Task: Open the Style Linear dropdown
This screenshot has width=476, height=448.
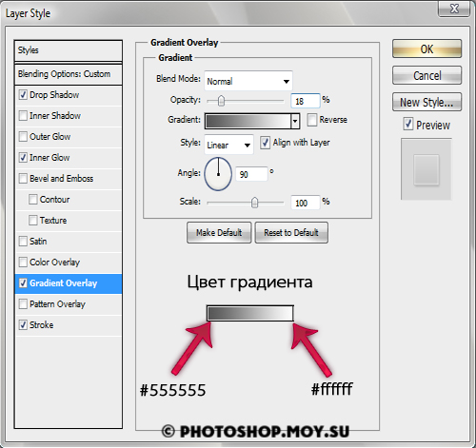Action: [x=228, y=145]
